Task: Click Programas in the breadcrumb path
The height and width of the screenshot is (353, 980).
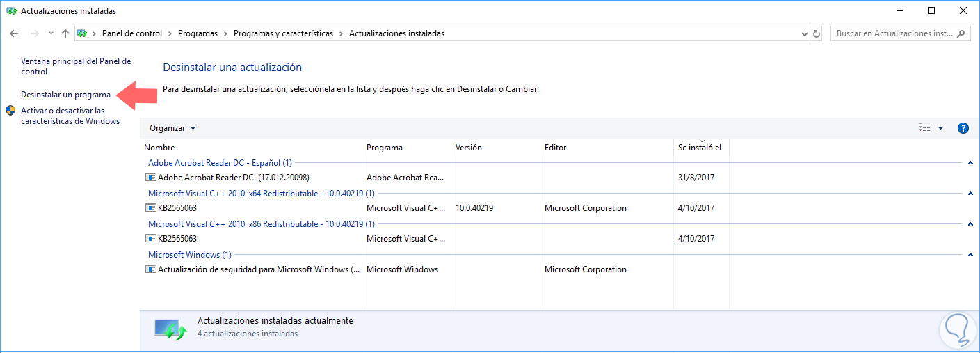Action: click(198, 33)
